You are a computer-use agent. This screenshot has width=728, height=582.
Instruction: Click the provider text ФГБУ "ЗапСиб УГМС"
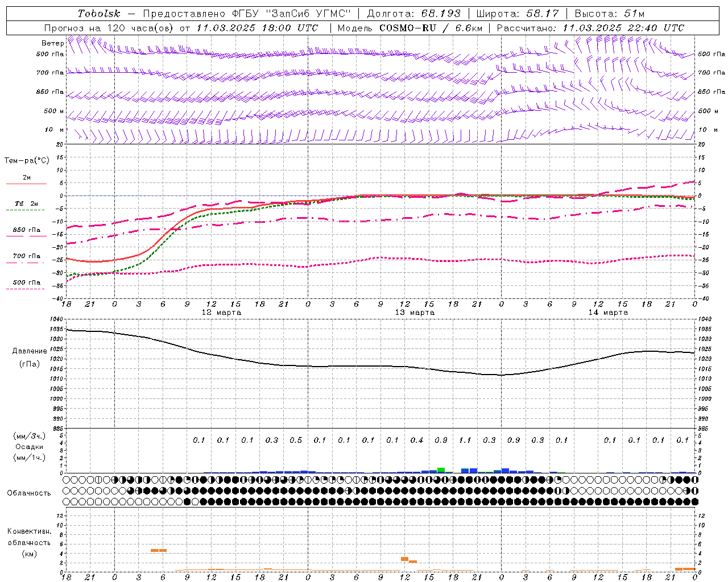point(291,14)
